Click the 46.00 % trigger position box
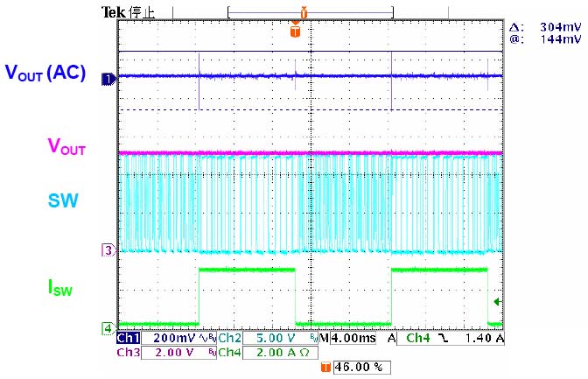 click(362, 367)
